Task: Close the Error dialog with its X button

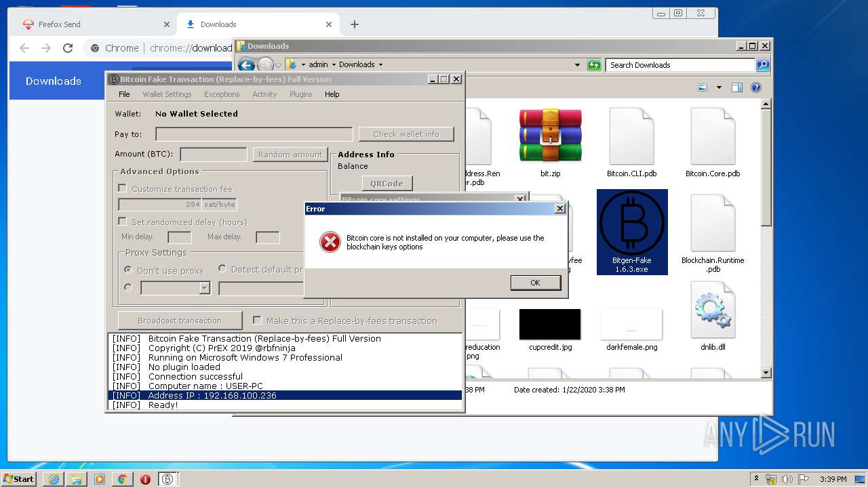Action: [x=559, y=209]
